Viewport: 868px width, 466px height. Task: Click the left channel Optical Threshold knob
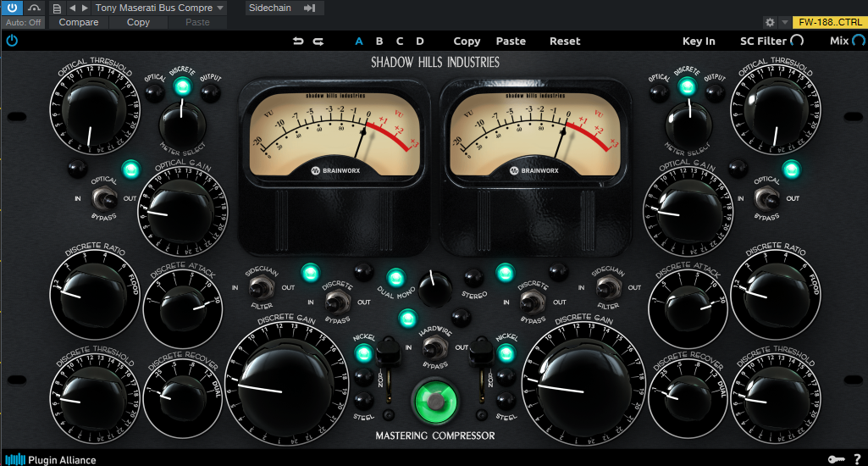pos(94,109)
